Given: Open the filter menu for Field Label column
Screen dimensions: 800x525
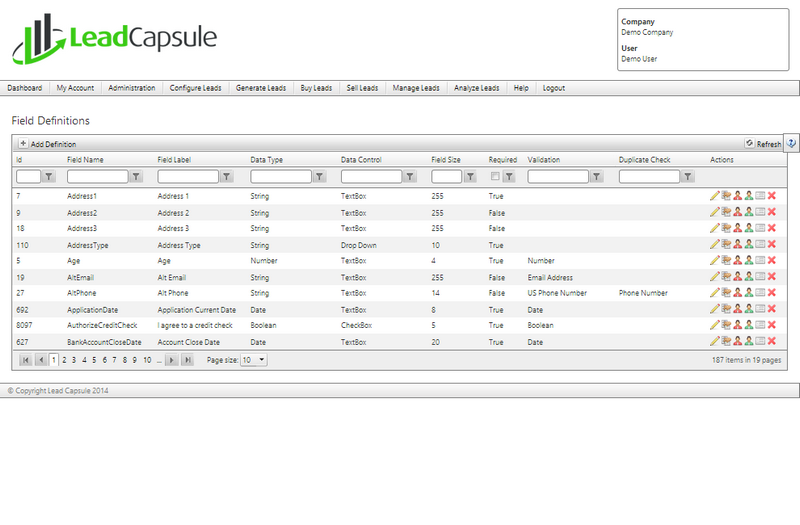Looking at the screenshot, I should click(227, 177).
